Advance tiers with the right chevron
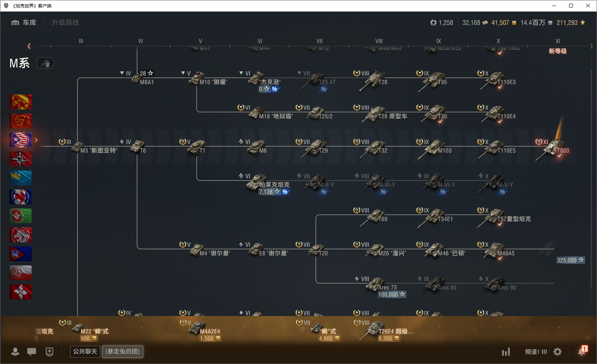597x364 pixels. point(591,46)
